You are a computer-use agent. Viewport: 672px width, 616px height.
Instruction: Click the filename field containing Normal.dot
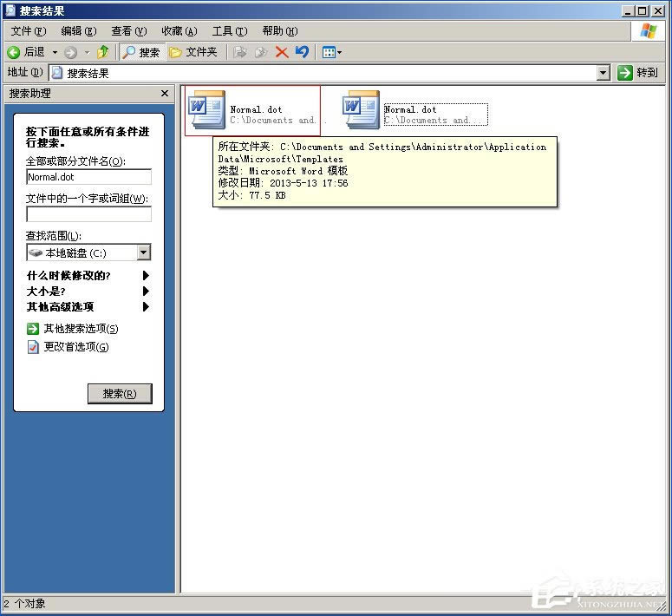click(88, 177)
